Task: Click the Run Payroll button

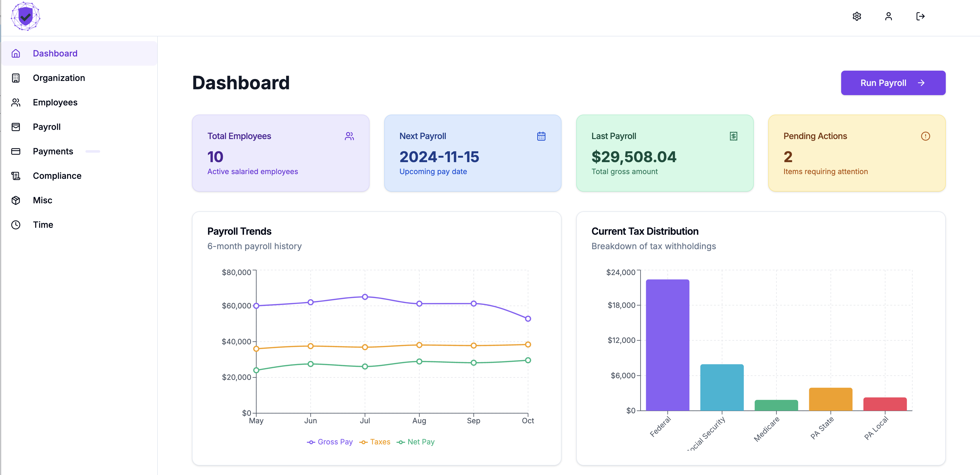Action: (x=893, y=83)
